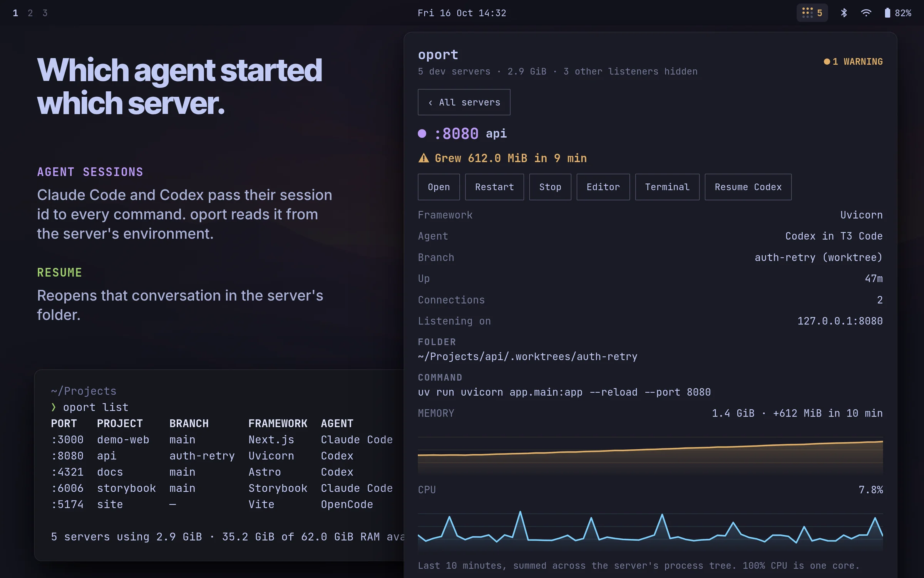Image resolution: width=924 pixels, height=578 pixels.
Task: Click the 'Last 10 minutes' footnote text
Action: [639, 566]
